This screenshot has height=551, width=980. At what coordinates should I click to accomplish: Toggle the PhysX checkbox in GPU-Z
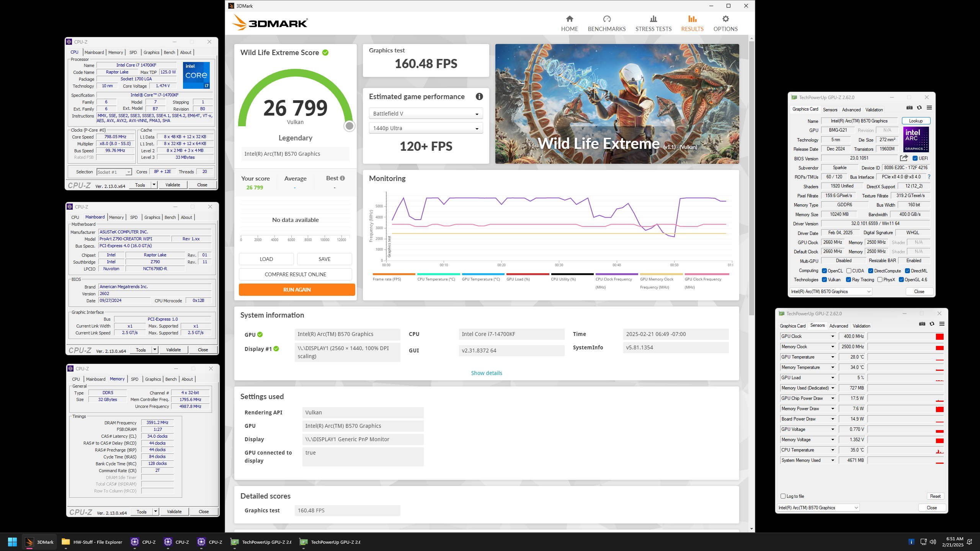(880, 280)
